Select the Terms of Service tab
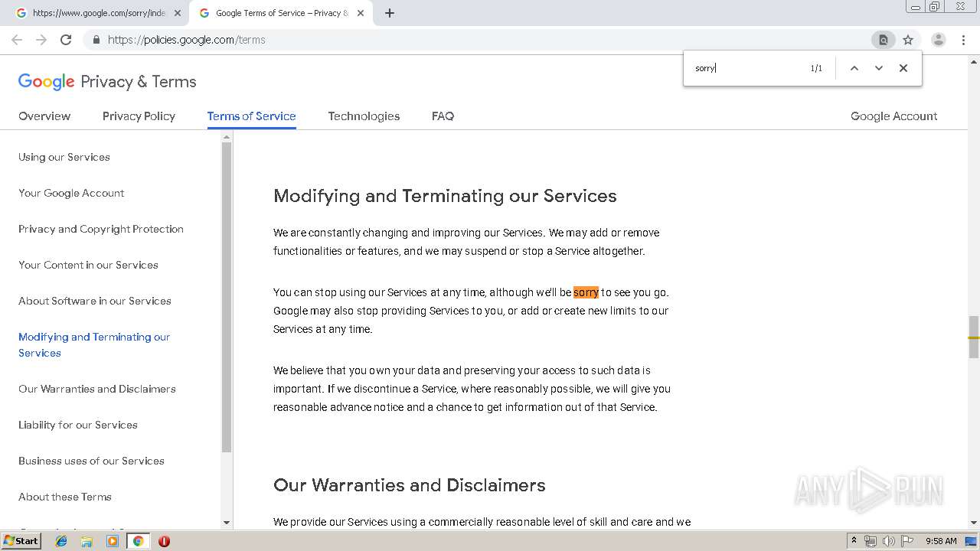This screenshot has width=980, height=551. click(251, 116)
